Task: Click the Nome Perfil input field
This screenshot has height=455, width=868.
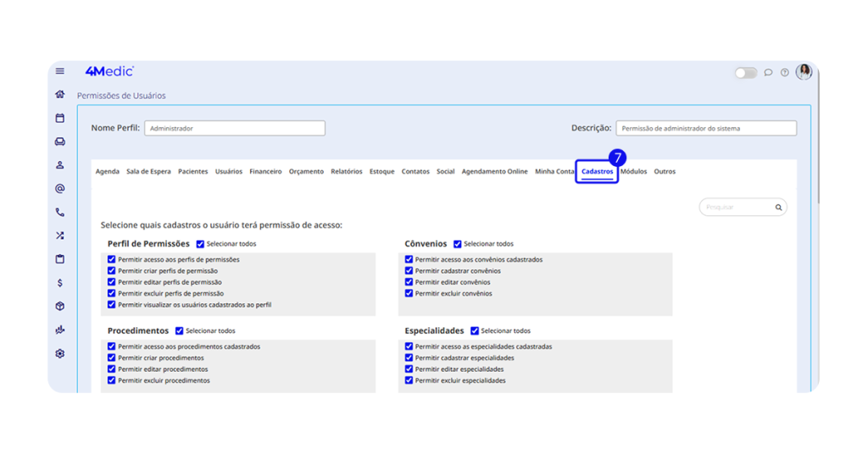Action: click(x=235, y=129)
